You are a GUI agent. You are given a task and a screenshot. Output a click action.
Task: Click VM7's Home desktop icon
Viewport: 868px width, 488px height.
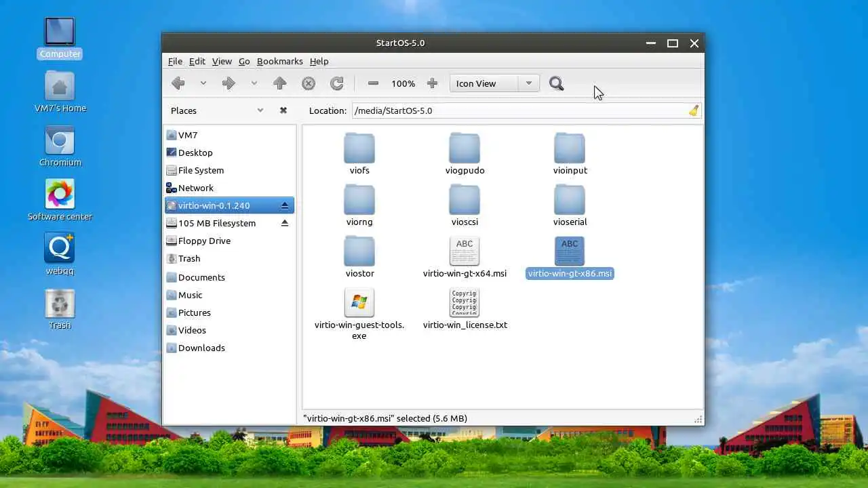tap(60, 92)
